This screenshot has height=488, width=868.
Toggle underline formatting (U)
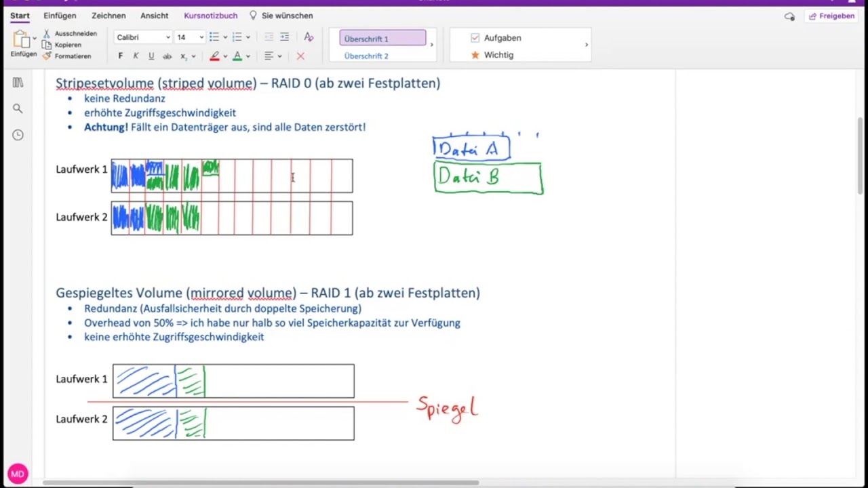click(151, 56)
